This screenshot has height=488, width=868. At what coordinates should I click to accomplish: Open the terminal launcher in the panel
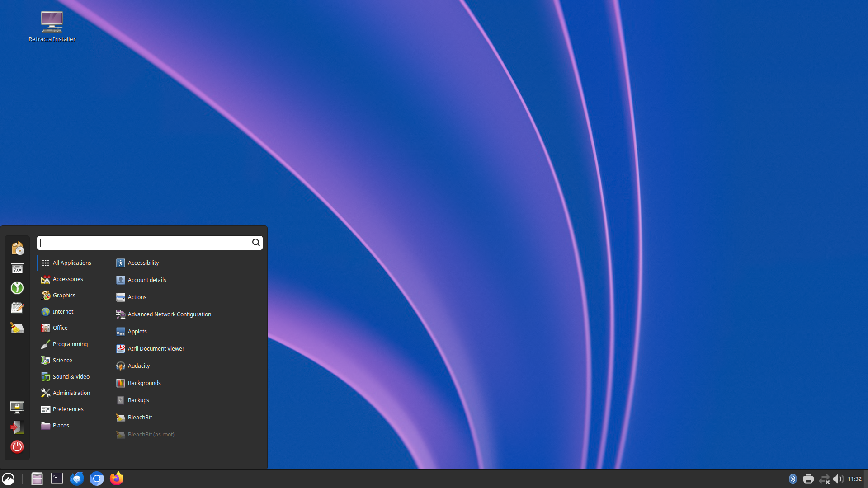pos(57,479)
